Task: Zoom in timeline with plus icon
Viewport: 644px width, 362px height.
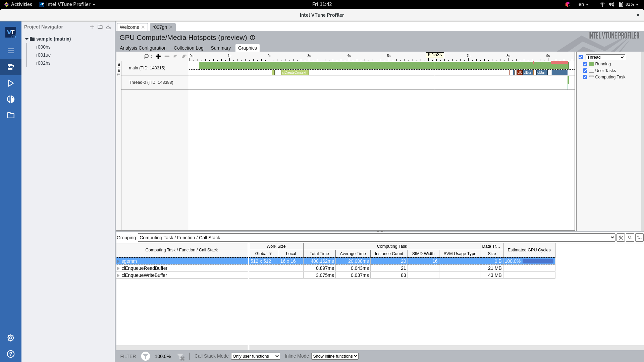Action: [x=158, y=56]
